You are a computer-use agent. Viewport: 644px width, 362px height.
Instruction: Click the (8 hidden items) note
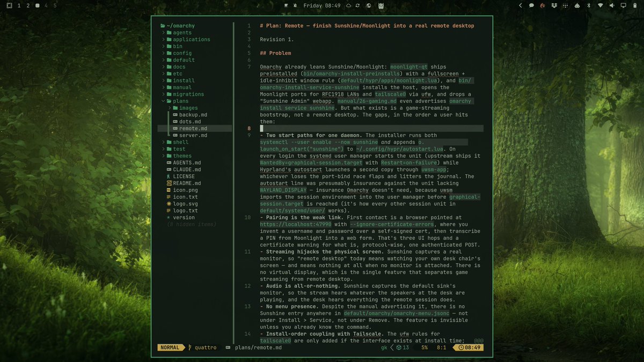[x=192, y=224]
